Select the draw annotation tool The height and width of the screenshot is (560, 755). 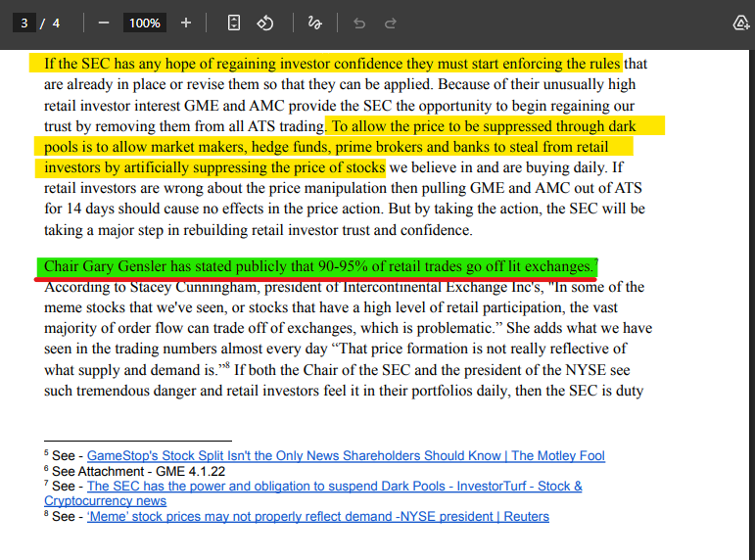[314, 23]
